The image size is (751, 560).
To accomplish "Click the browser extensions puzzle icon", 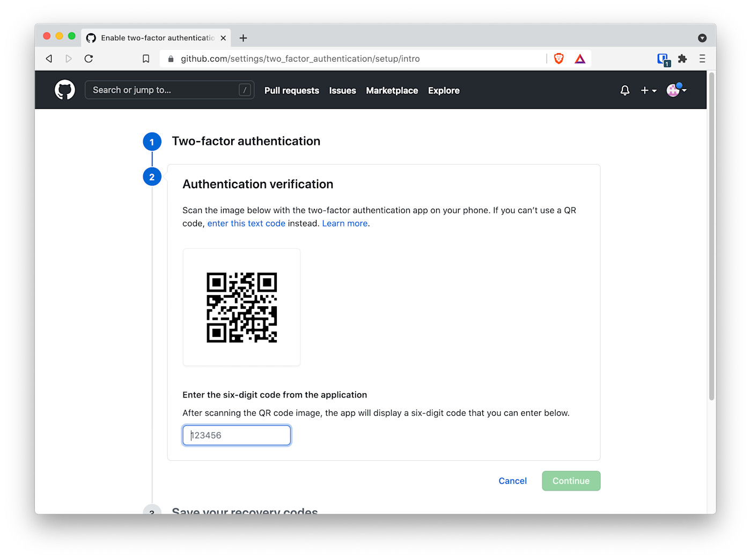I will [682, 58].
